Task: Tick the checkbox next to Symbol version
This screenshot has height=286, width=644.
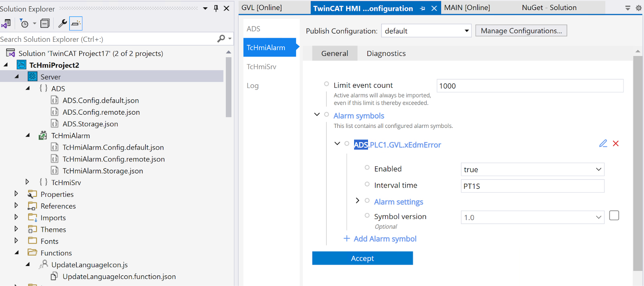Action: 614,216
